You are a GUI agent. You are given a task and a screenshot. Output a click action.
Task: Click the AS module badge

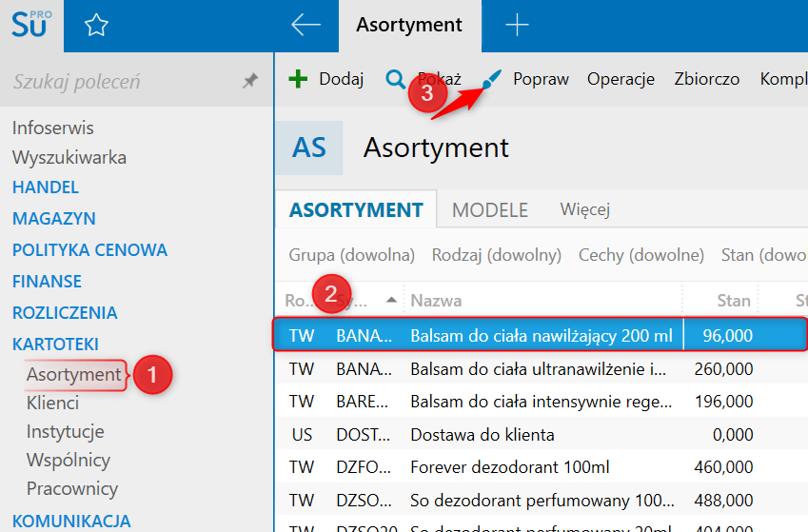pyautogui.click(x=309, y=148)
